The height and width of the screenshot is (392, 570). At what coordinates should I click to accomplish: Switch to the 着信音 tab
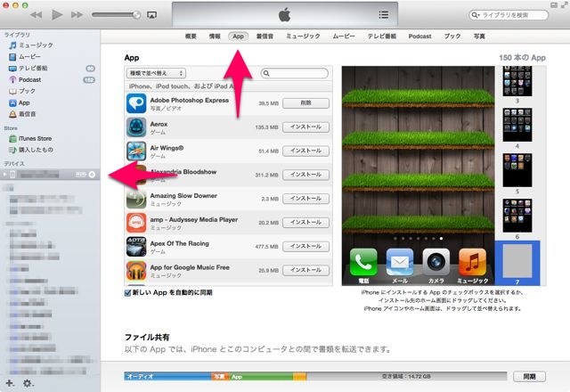click(x=265, y=37)
